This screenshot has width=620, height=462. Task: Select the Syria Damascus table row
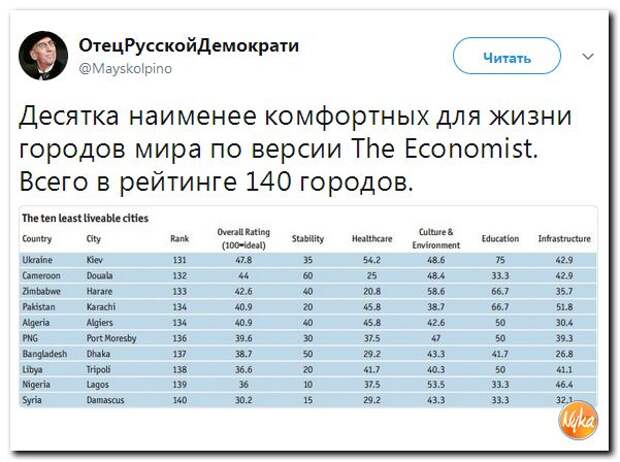(x=308, y=400)
